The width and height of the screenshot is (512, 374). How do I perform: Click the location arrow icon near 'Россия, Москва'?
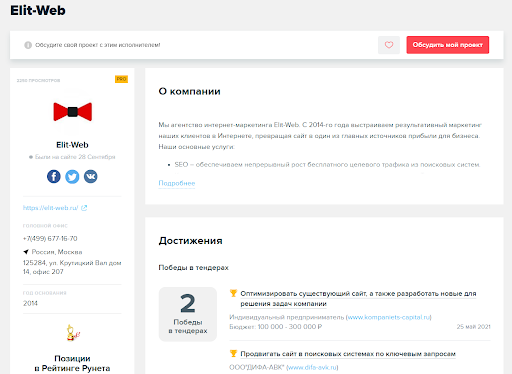(26, 252)
